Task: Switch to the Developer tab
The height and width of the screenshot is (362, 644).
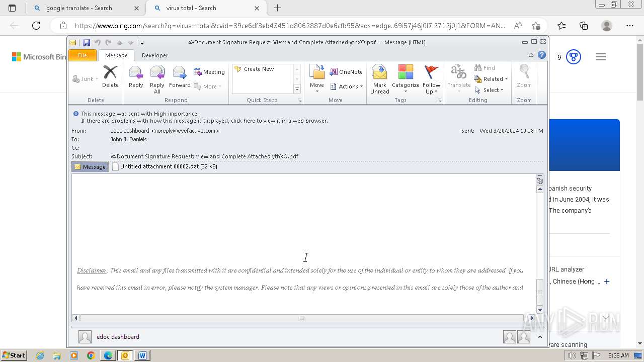Action: click(155, 55)
